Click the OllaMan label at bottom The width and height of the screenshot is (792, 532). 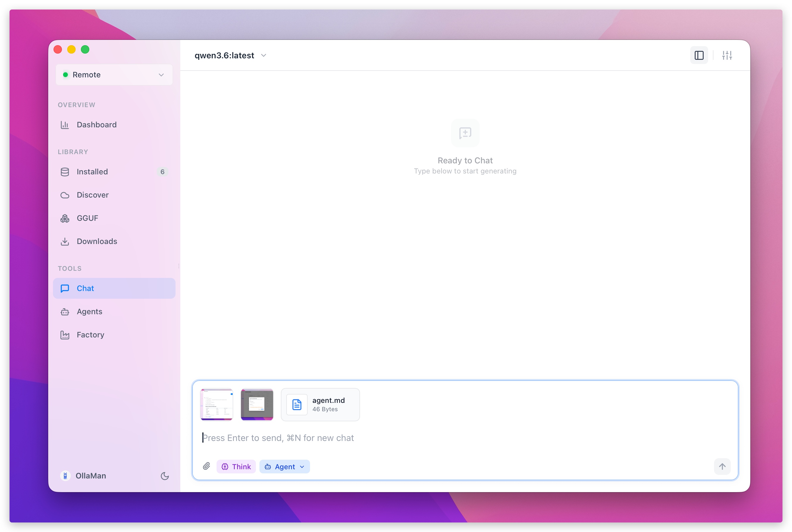[x=91, y=476]
